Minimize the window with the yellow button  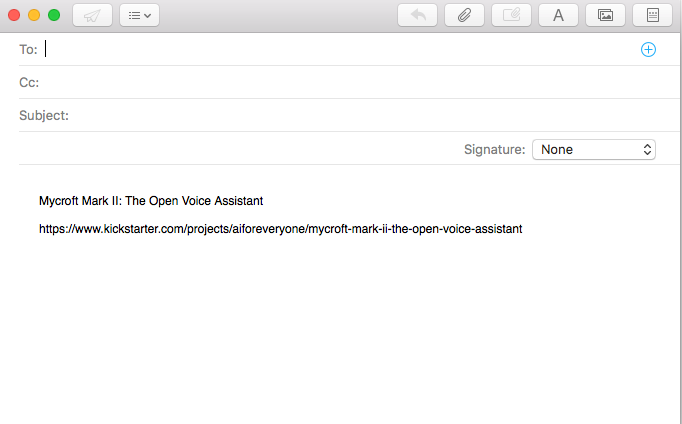[34, 15]
